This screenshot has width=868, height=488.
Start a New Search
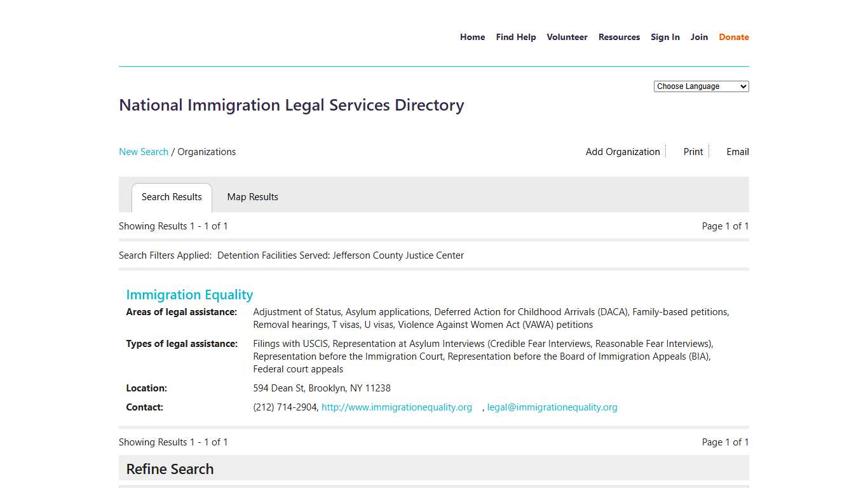coord(144,151)
